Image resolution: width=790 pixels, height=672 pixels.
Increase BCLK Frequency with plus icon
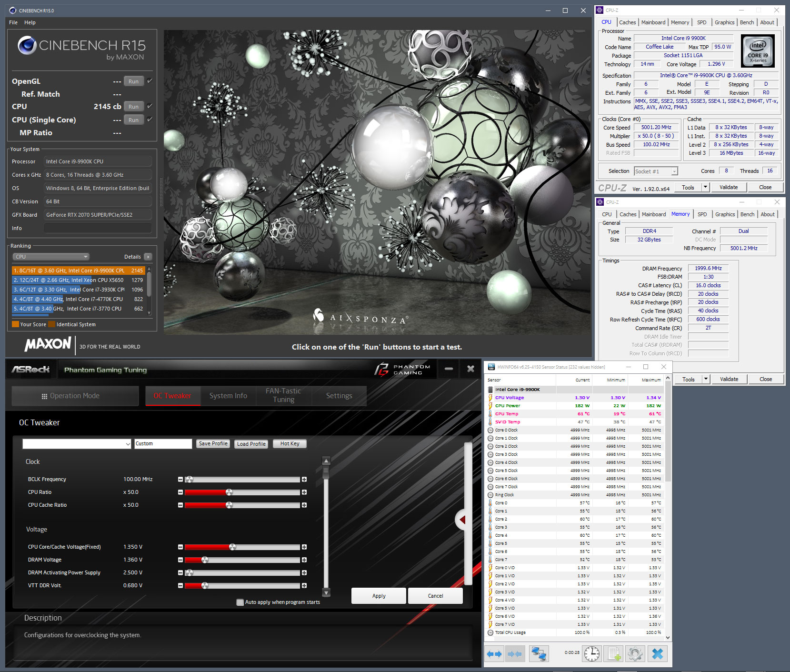(304, 479)
